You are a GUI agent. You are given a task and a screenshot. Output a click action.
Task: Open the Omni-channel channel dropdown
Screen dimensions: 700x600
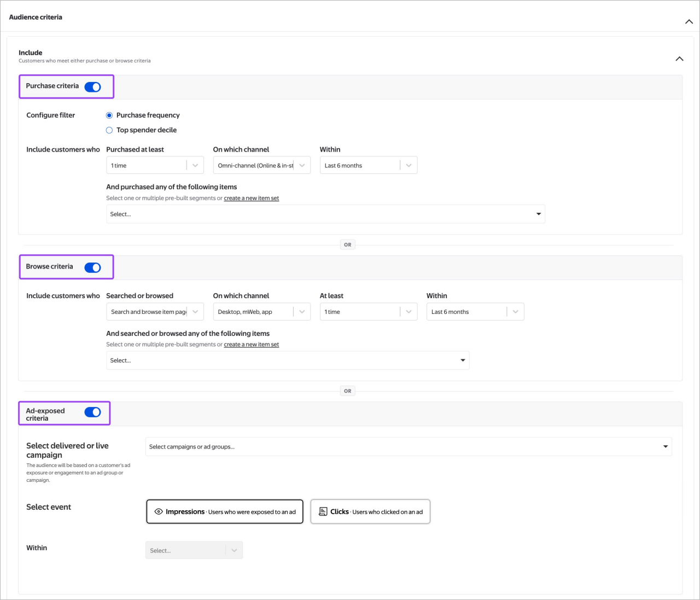coord(261,165)
